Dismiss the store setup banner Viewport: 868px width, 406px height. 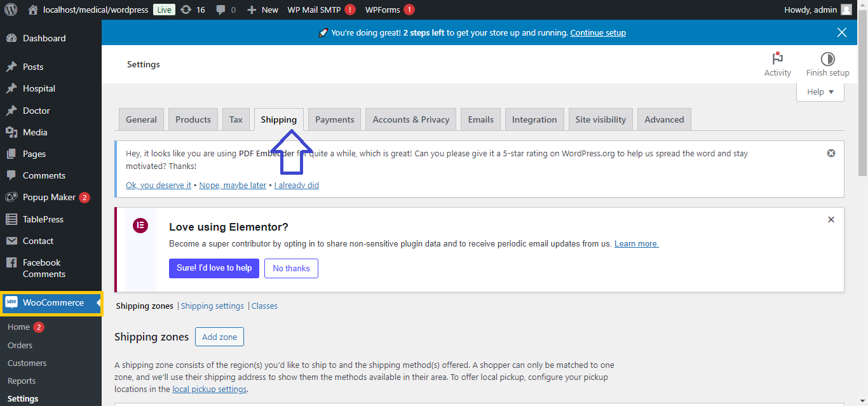(x=842, y=32)
